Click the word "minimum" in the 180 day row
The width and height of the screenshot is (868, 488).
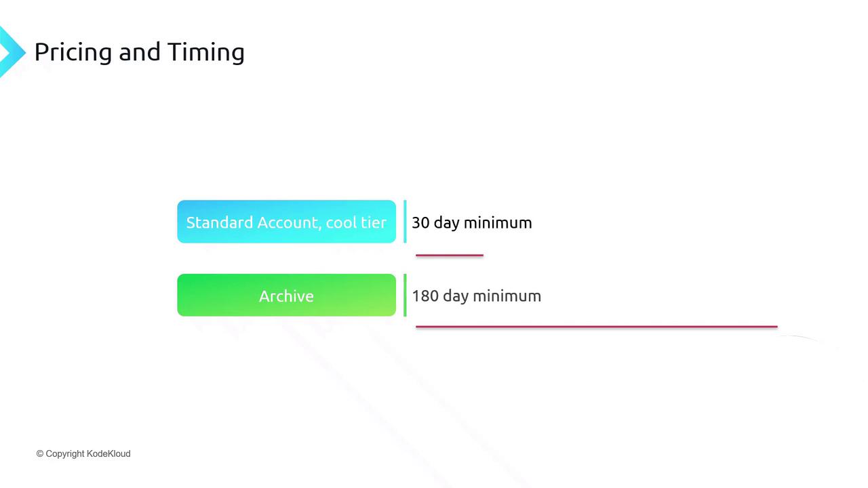coord(507,296)
